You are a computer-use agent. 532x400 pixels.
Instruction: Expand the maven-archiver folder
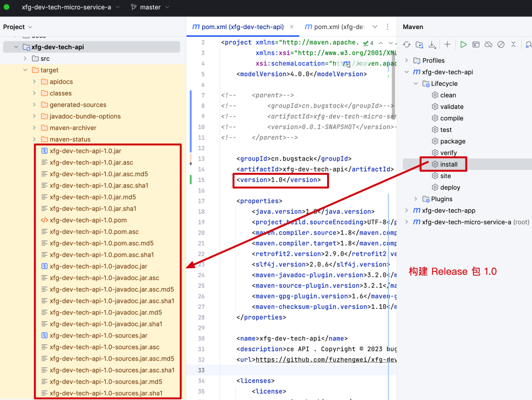coord(34,128)
